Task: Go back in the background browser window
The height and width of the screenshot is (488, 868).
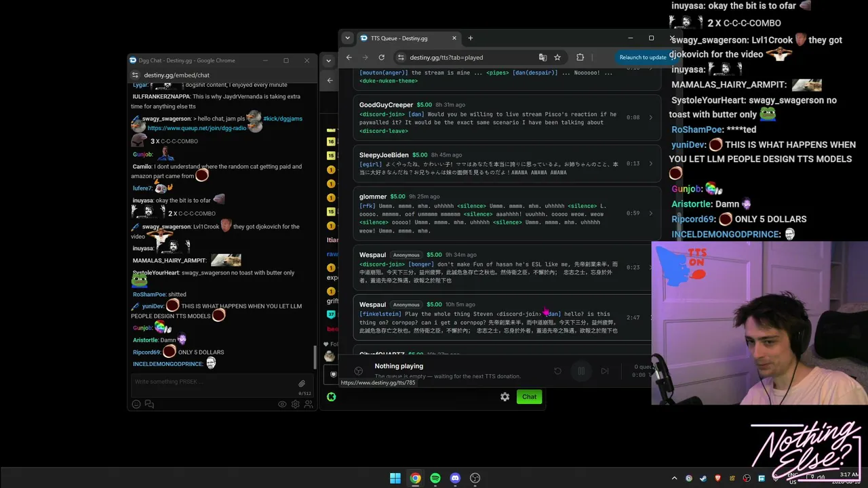Action: coord(330,81)
